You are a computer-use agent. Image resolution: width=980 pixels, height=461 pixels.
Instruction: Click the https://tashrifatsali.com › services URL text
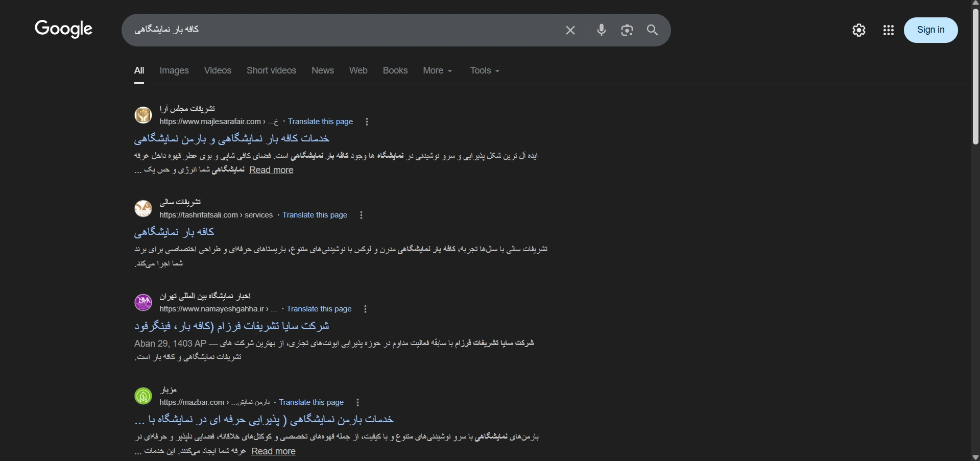pyautogui.click(x=216, y=215)
